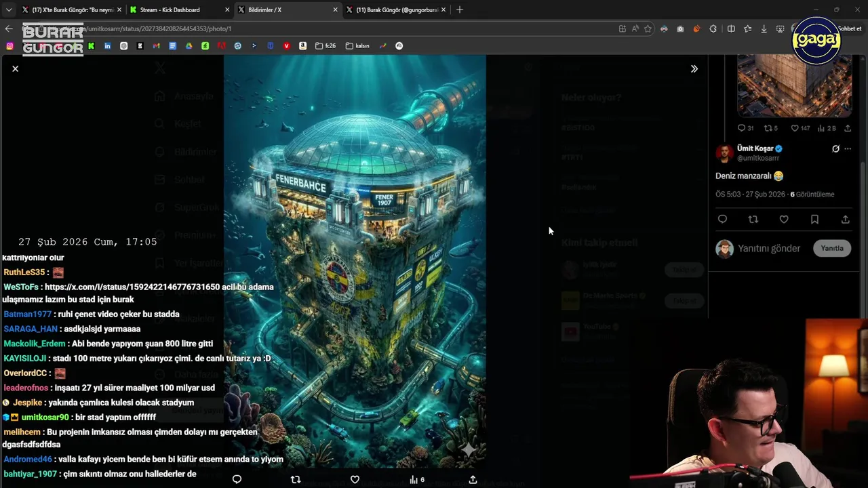This screenshot has width=868, height=488.
Task: Click WeSToFs's x.com status link in chat
Action: click(132, 287)
